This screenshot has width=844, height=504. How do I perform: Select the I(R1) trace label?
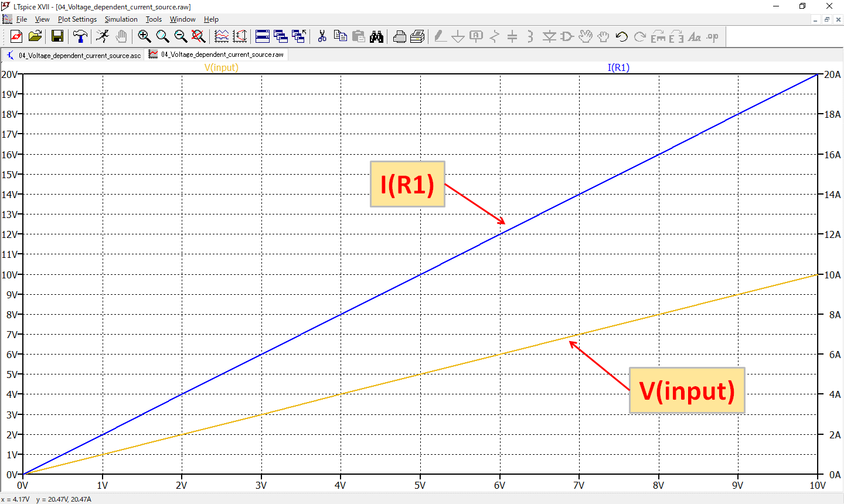click(x=620, y=68)
